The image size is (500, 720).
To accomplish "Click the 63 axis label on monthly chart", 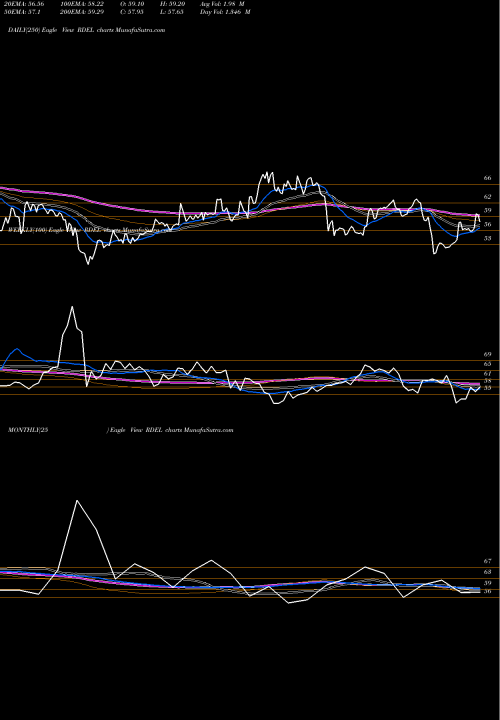I will click(488, 572).
